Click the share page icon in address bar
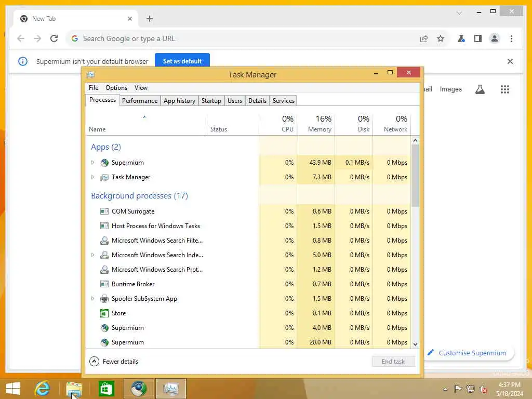Image resolution: width=532 pixels, height=399 pixels. click(424, 38)
